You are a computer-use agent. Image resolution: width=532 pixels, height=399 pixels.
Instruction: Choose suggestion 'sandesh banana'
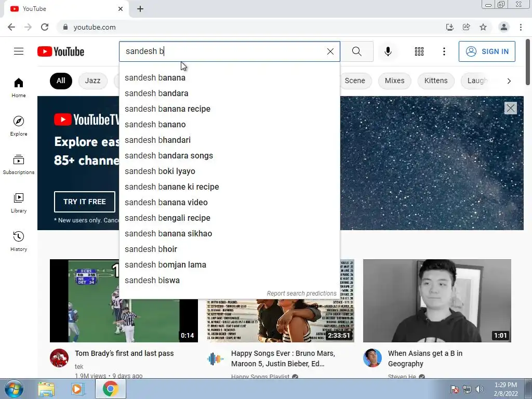click(229, 78)
